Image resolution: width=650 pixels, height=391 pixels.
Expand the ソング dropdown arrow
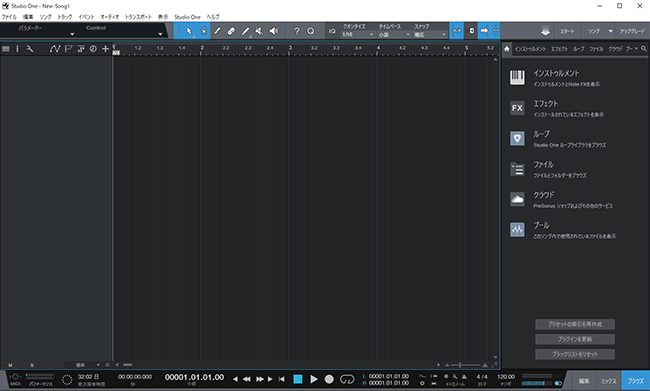611,32
